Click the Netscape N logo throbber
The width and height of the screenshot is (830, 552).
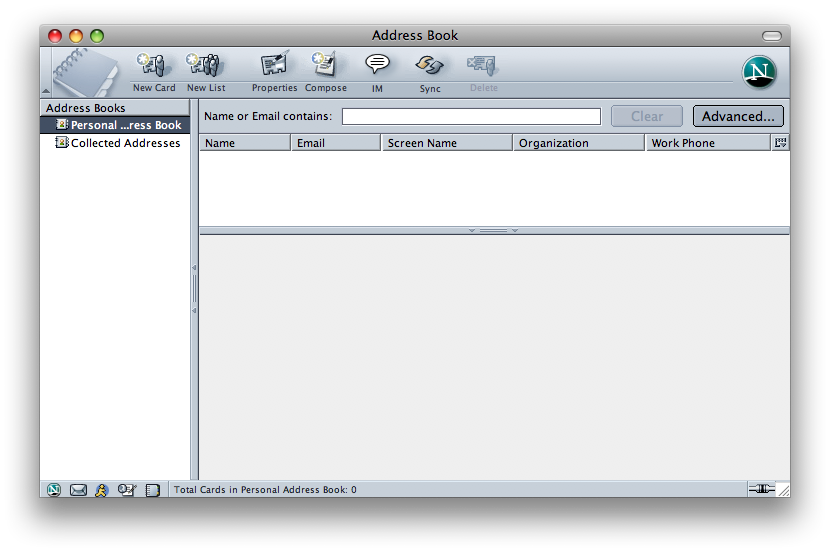click(760, 72)
